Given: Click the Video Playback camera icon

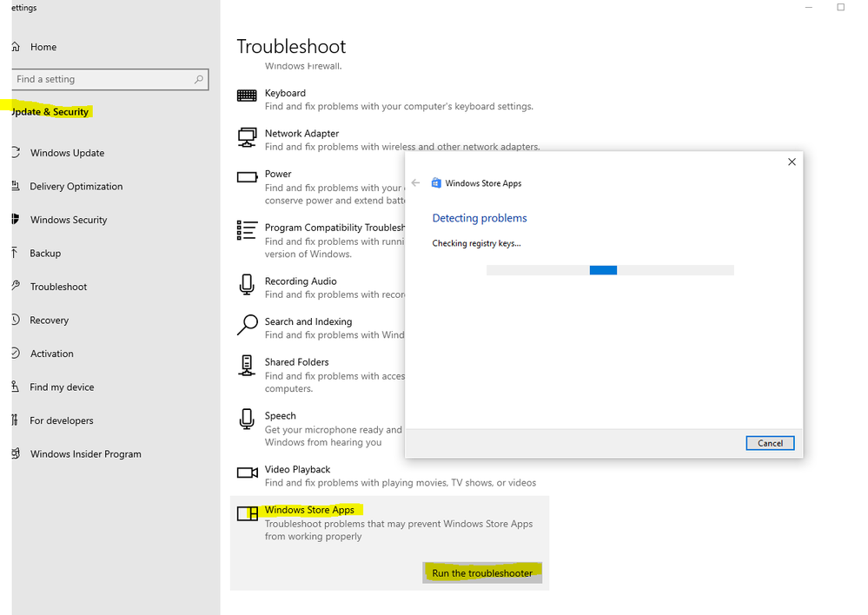Looking at the screenshot, I should click(248, 473).
